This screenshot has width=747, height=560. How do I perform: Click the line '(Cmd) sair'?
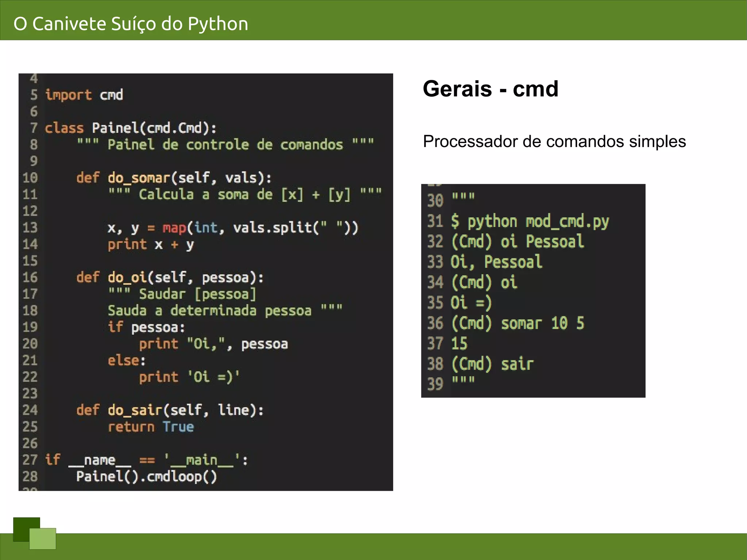coord(492,364)
